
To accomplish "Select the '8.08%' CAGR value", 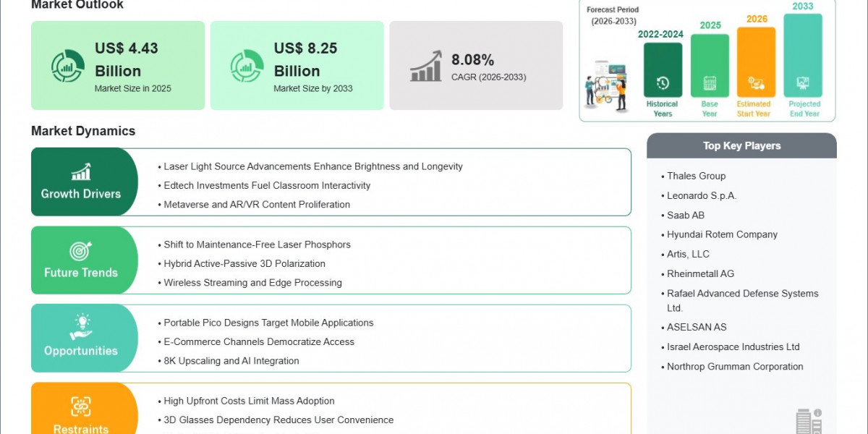I will [473, 59].
